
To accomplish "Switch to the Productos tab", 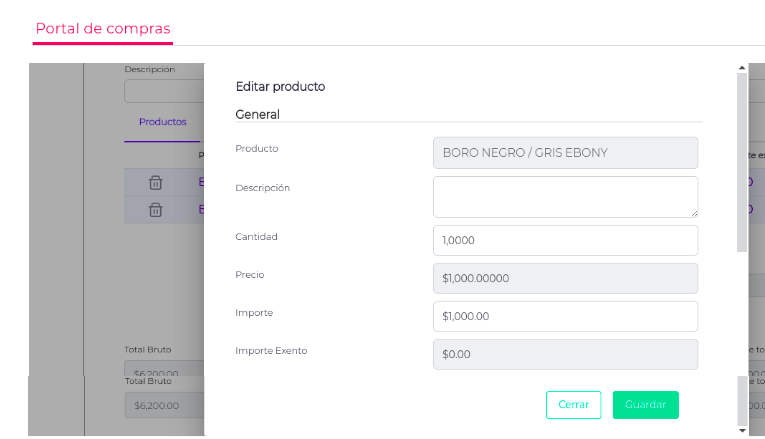I will (162, 122).
